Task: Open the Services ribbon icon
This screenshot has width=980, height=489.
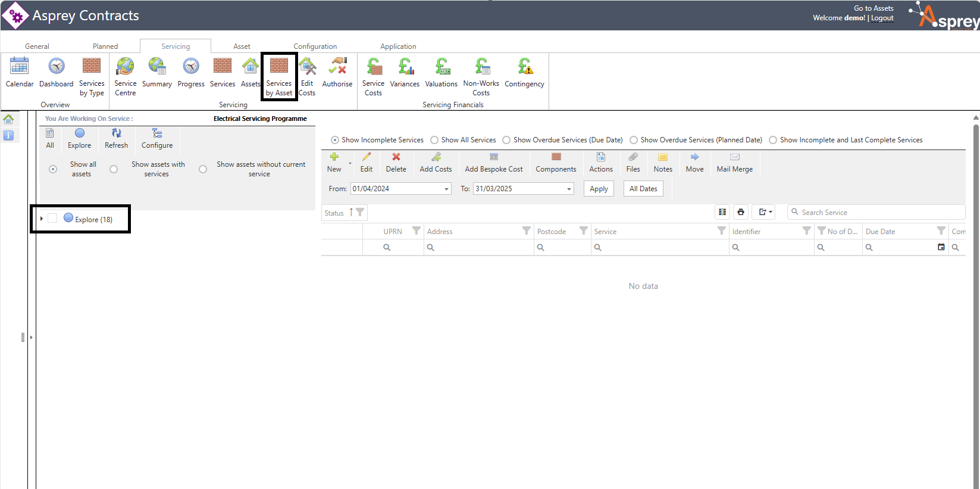Action: [223, 72]
